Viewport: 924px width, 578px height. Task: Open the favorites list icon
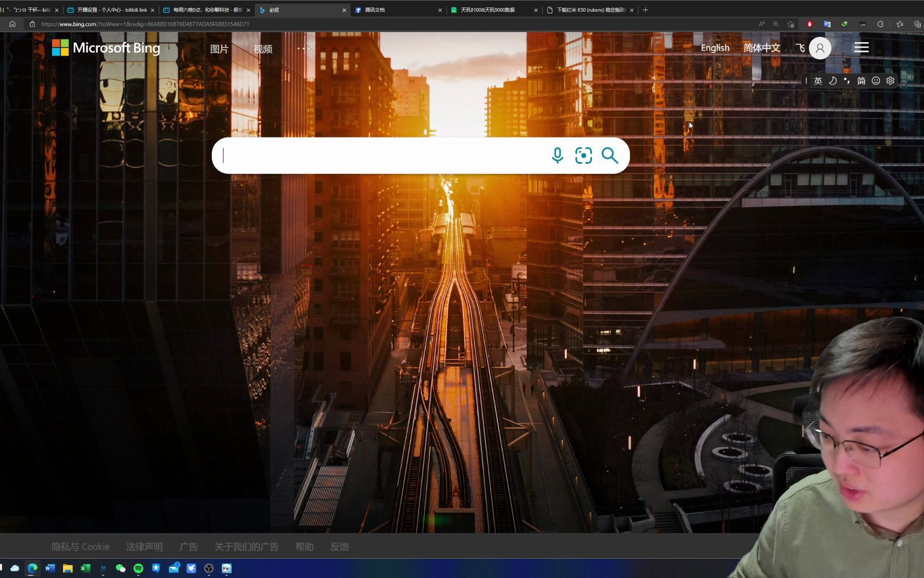[900, 24]
